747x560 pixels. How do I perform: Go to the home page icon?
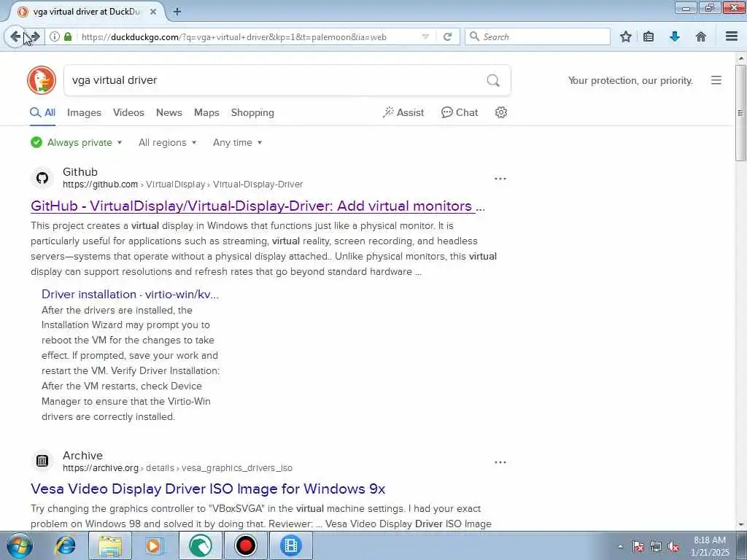pyautogui.click(x=701, y=36)
